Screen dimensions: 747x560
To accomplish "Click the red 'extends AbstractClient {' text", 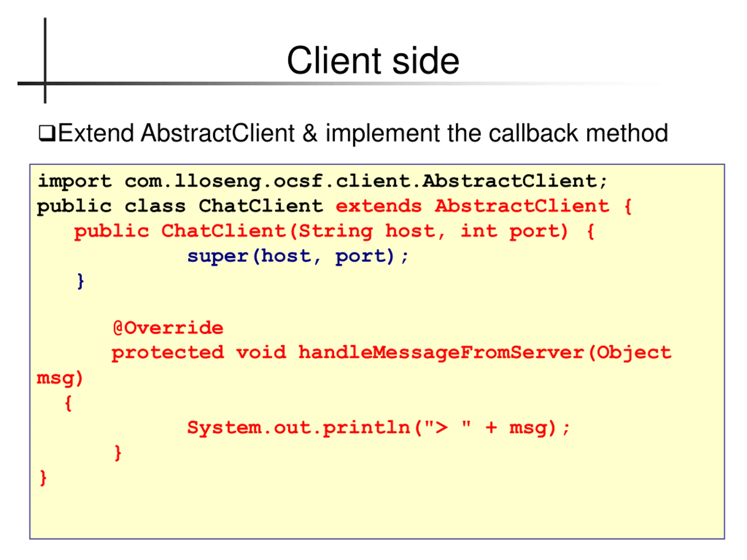I will point(483,206).
